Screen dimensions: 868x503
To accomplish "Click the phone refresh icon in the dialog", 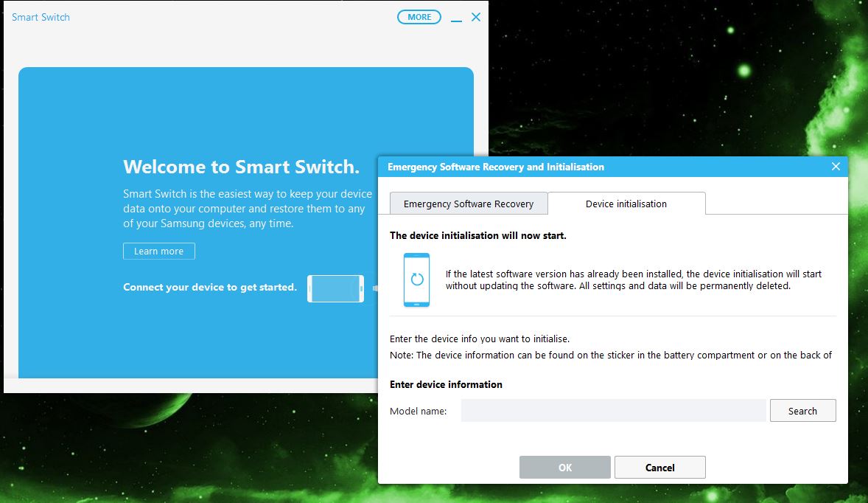I will click(416, 280).
